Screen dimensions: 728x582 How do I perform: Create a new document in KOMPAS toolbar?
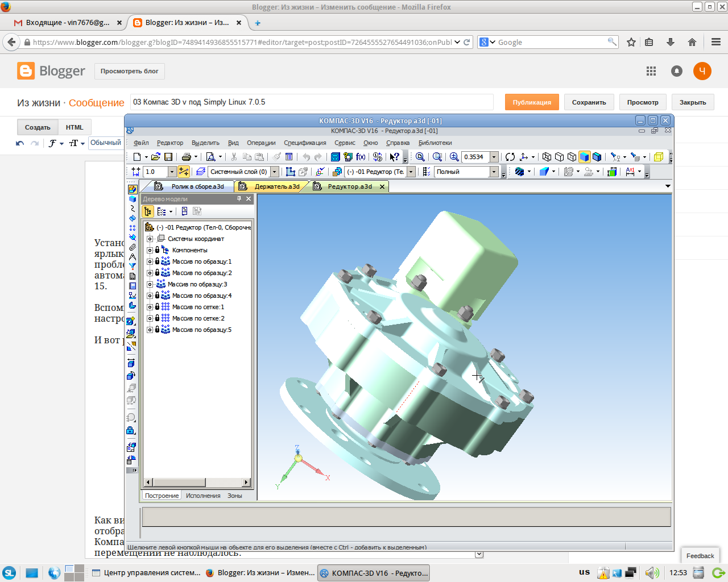click(x=136, y=157)
